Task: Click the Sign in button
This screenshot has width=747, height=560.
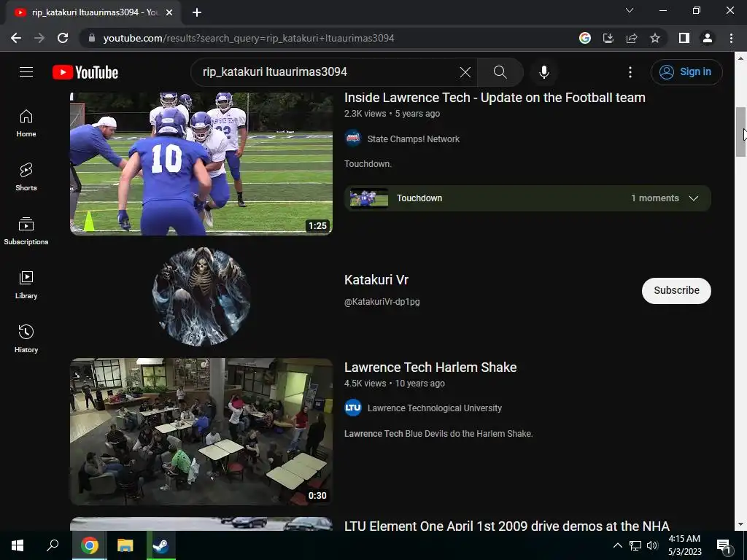Action: 686,72
